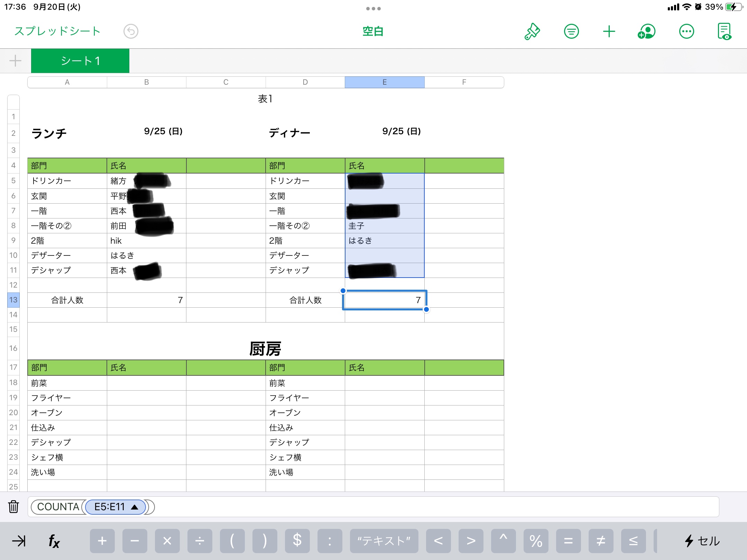Open the More options ellipsis icon
This screenshot has width=747, height=560.
[686, 31]
